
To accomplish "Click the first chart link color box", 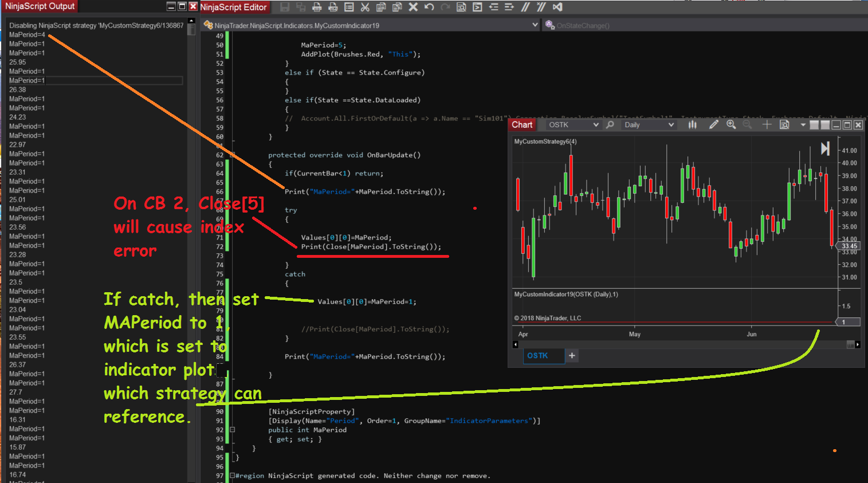I will click(814, 125).
